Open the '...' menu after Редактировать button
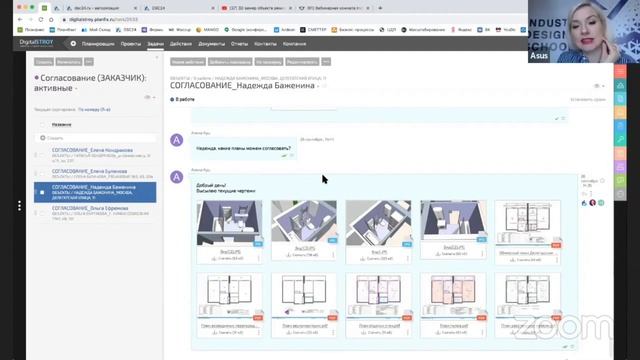 tap(326, 62)
